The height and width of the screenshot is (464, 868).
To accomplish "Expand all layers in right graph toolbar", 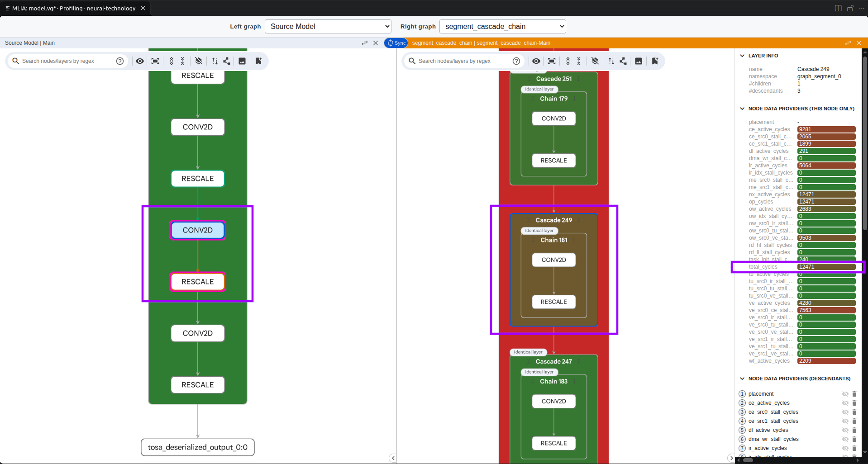I will [x=568, y=61].
